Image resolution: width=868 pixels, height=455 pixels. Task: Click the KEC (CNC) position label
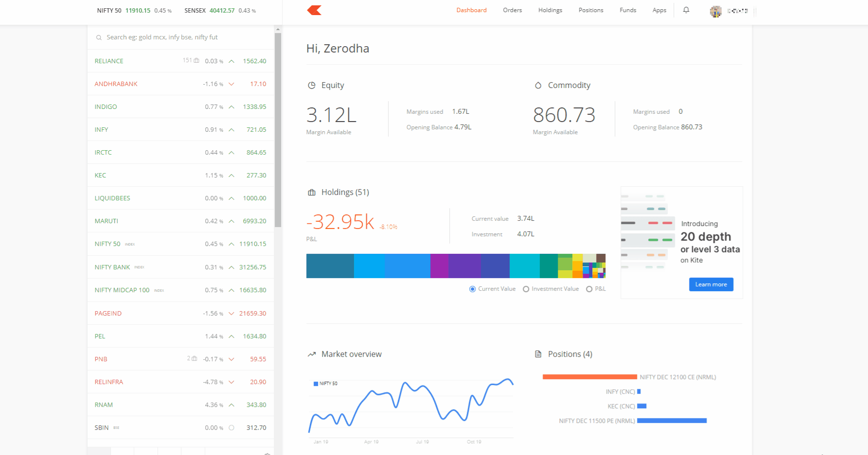pyautogui.click(x=621, y=406)
